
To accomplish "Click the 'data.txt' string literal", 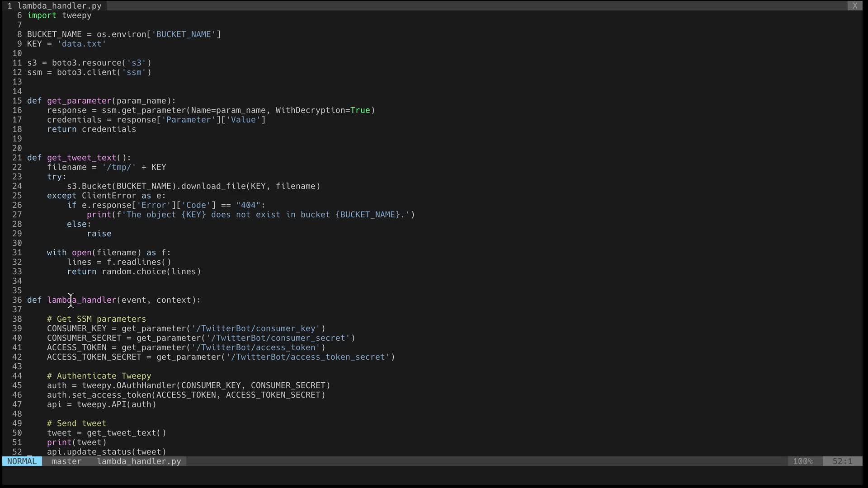I will pyautogui.click(x=81, y=44).
